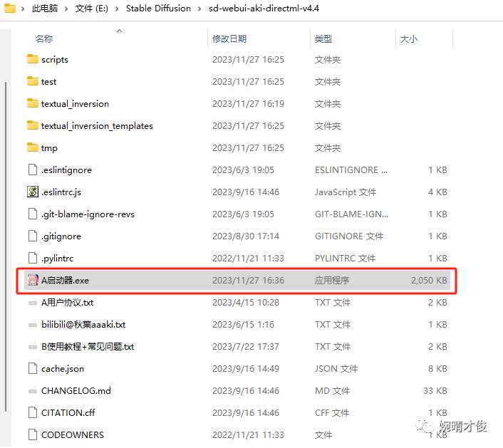This screenshot has width=503, height=448.
Task: Select the file name A用户协议.txt
Action: tap(68, 303)
